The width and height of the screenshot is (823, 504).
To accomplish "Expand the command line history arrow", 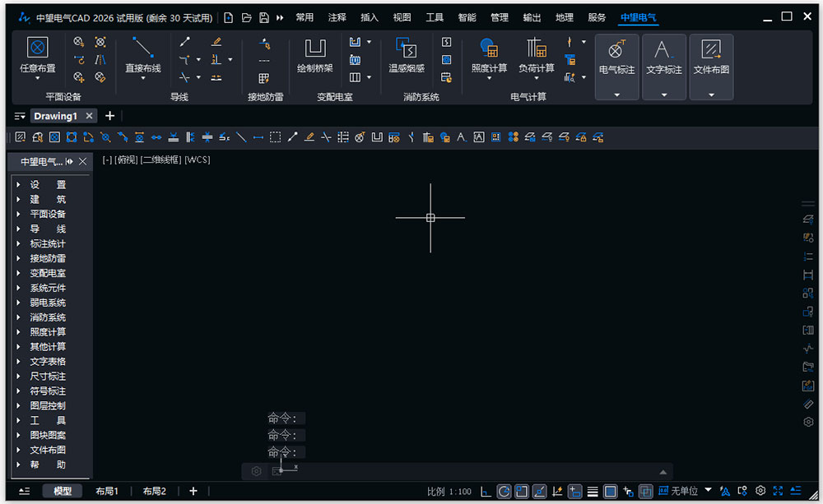I will (663, 472).
